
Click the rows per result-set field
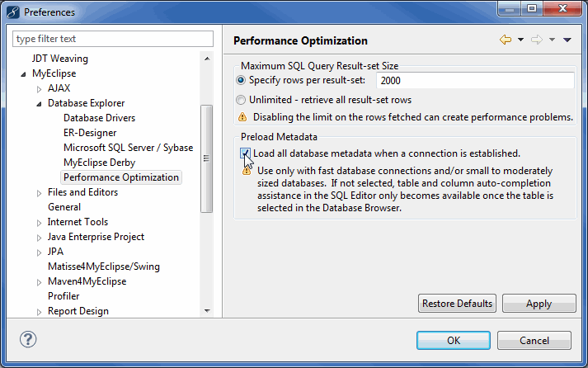pos(474,81)
